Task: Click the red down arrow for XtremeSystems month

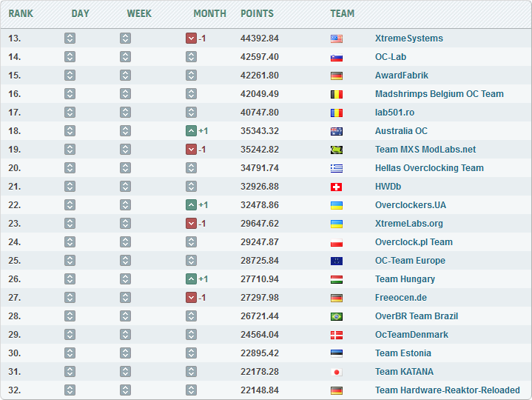Action: [x=191, y=39]
